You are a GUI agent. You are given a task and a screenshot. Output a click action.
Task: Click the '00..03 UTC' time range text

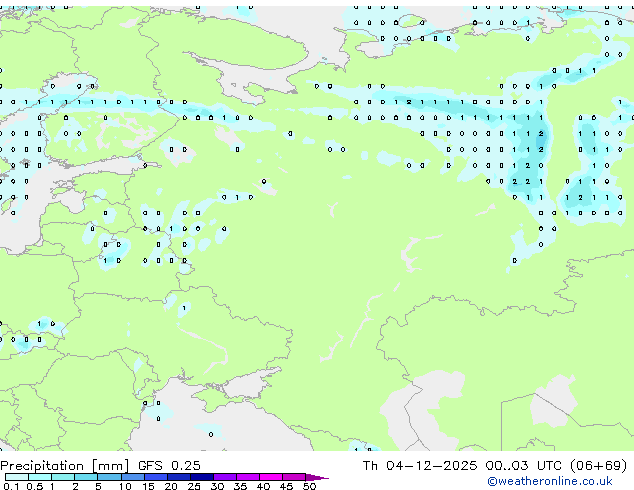click(523, 466)
